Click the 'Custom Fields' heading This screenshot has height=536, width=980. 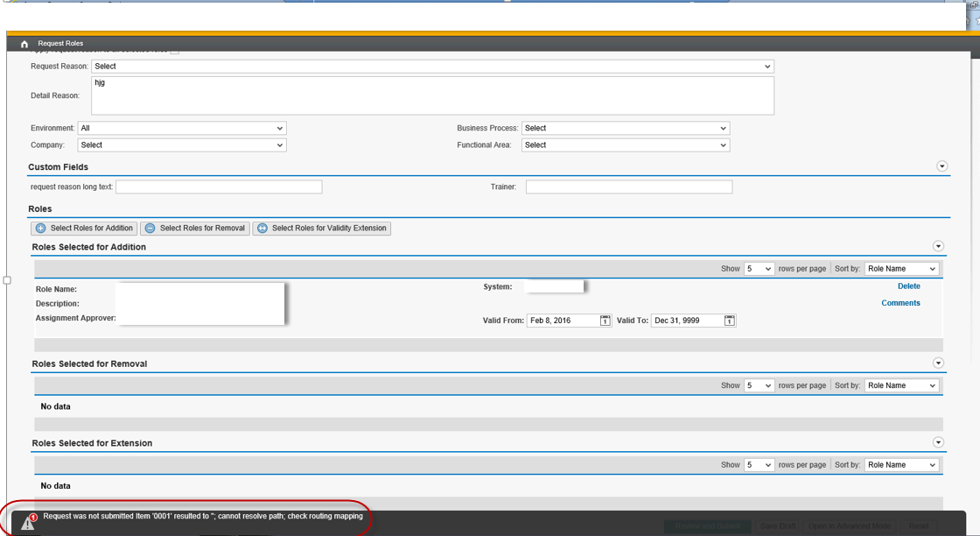58,167
